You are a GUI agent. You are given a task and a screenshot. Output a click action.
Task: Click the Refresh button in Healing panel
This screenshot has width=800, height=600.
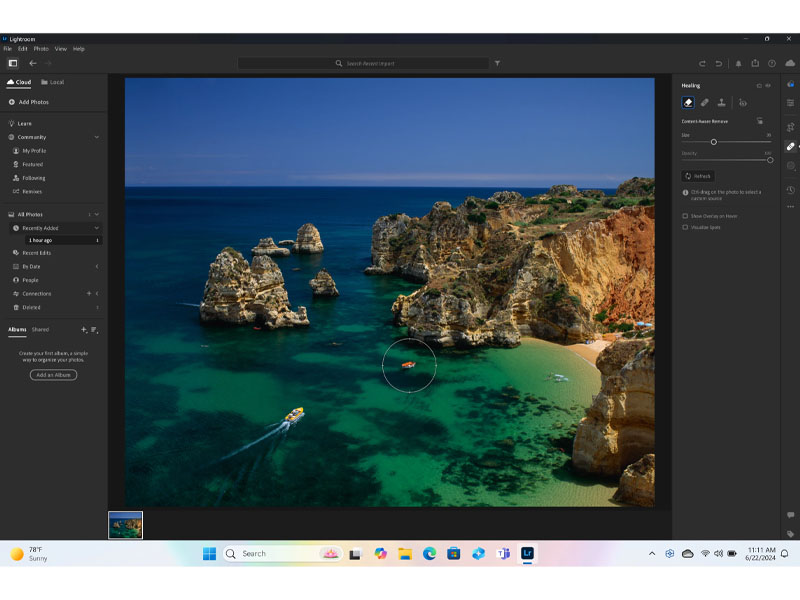click(698, 176)
